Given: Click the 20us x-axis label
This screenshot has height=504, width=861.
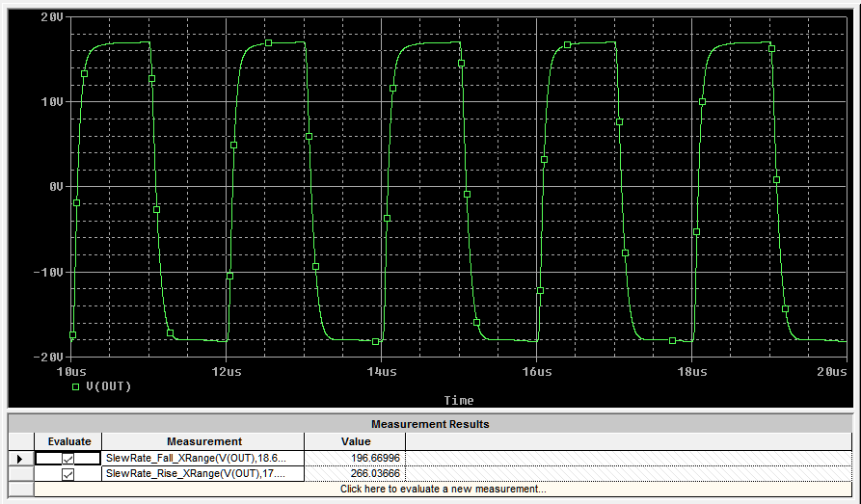Looking at the screenshot, I should 832,372.
